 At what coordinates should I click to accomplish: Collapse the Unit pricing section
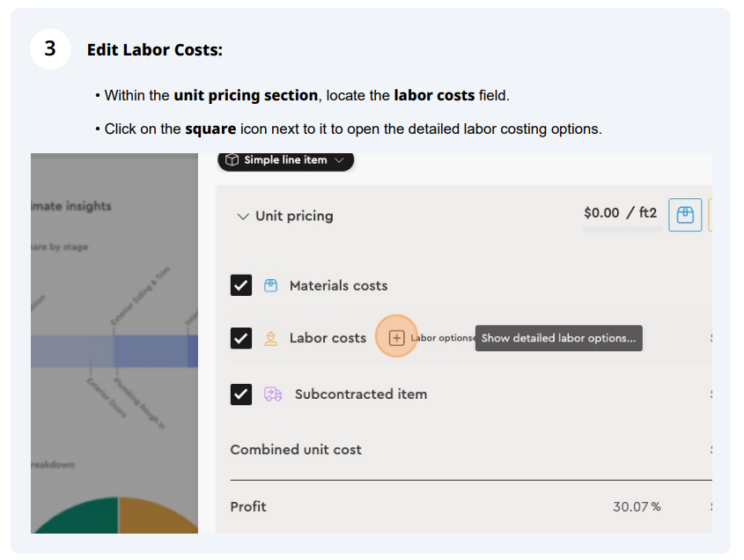(242, 217)
